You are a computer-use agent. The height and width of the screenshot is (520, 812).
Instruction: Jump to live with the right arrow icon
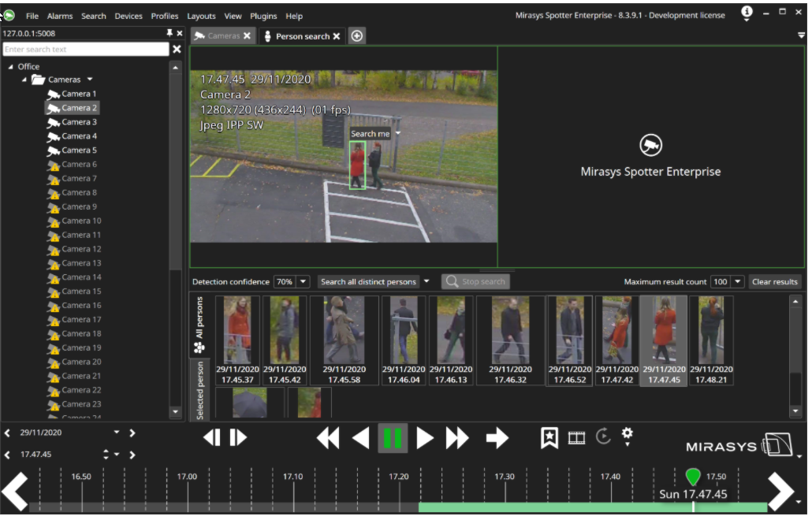pos(497,438)
